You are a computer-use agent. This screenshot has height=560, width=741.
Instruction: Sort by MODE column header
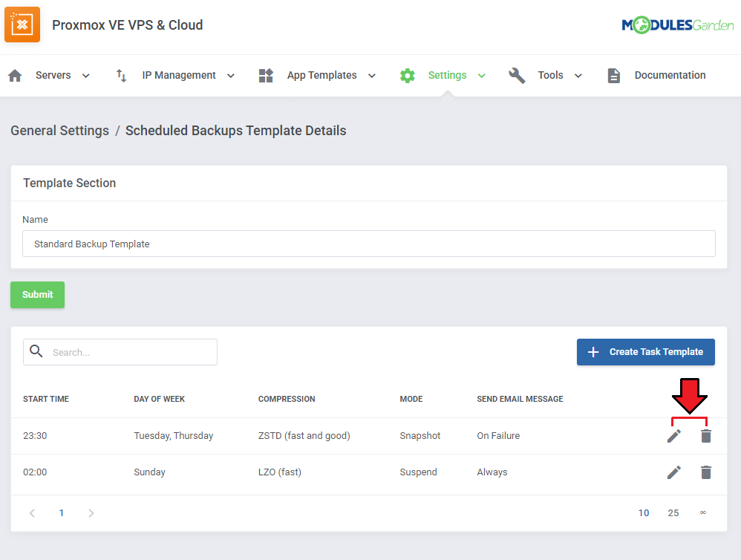pos(411,399)
